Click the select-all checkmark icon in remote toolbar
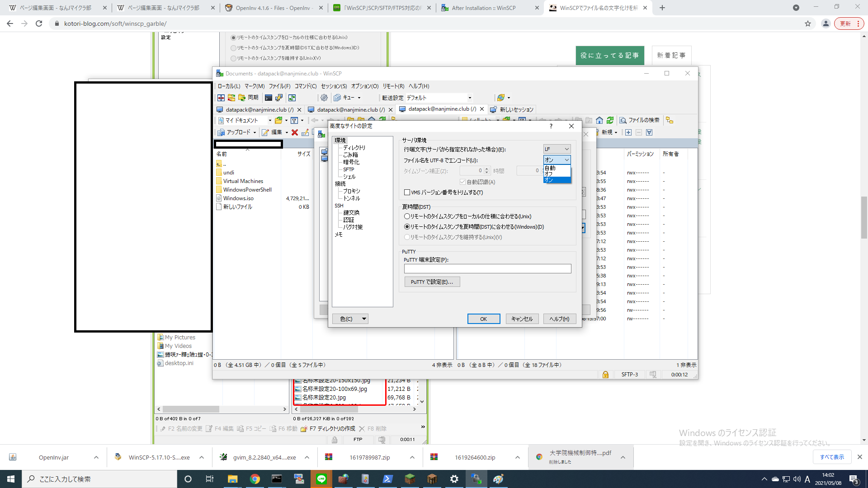The width and height of the screenshot is (868, 488). (x=649, y=132)
